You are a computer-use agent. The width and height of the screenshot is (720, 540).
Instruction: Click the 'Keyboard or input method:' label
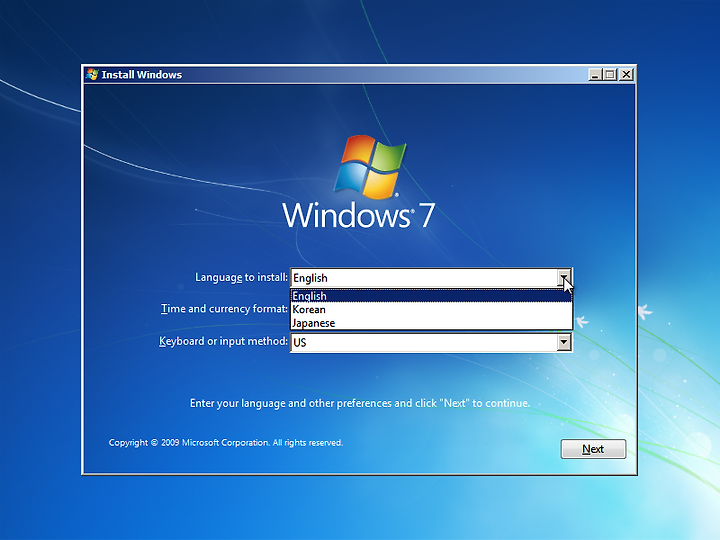(x=223, y=341)
